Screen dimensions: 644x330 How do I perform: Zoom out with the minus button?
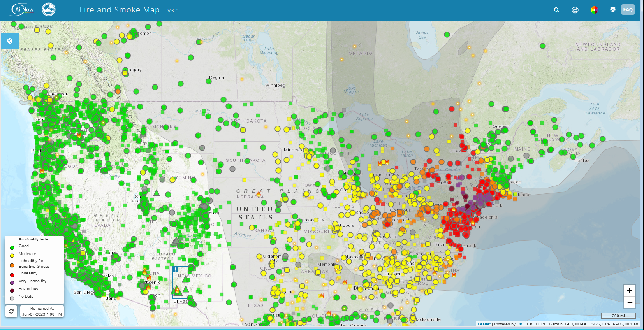click(630, 302)
